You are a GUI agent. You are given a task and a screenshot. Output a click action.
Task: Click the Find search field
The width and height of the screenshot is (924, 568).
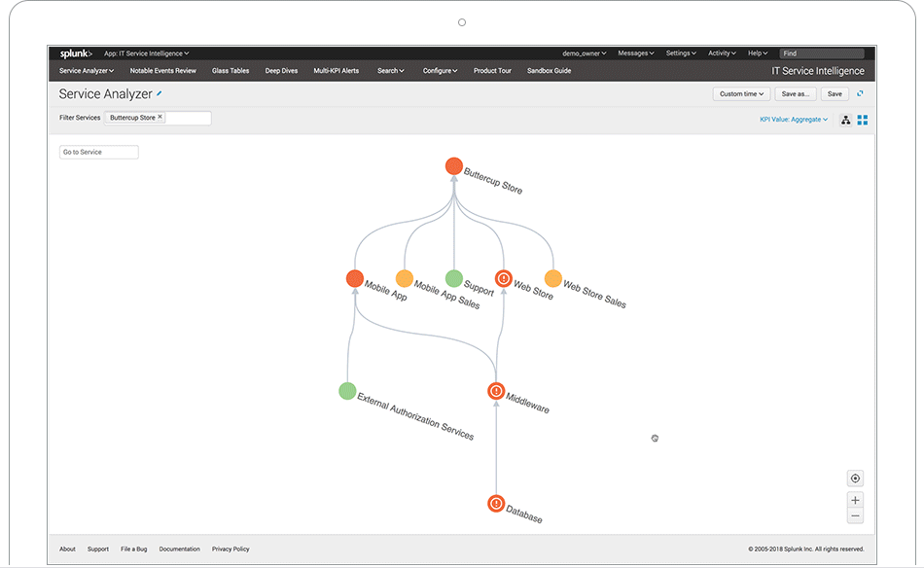pos(822,53)
